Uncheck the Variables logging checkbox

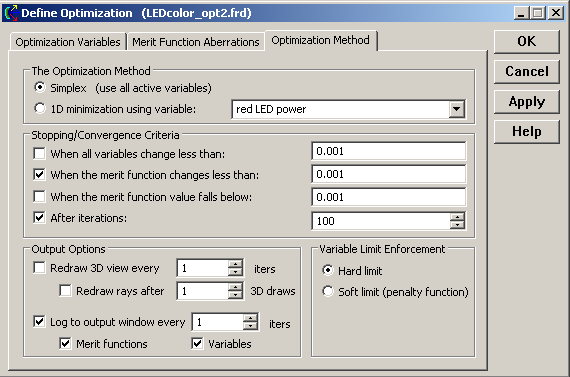197,343
